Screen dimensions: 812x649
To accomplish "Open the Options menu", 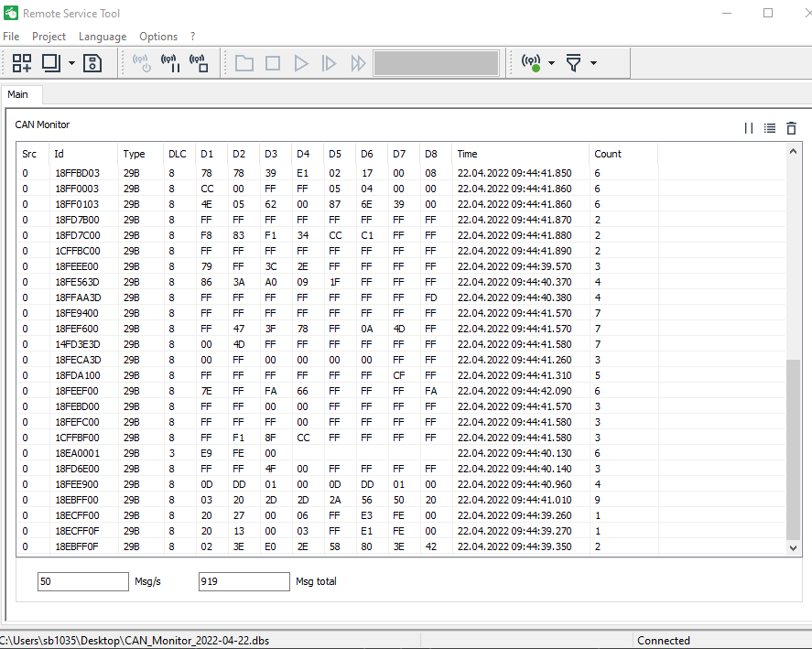I will [x=158, y=37].
